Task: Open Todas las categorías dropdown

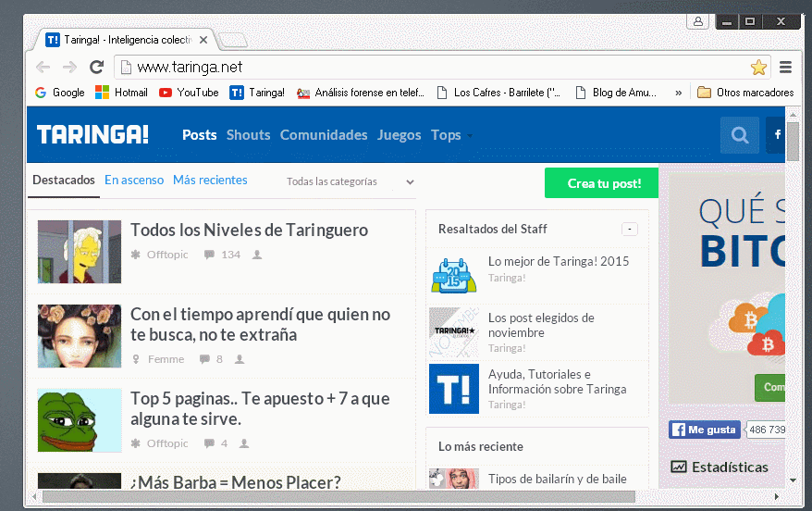Action: pos(351,182)
